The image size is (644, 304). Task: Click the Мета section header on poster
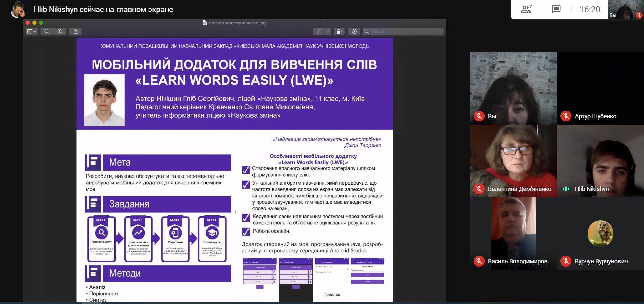tap(167, 162)
